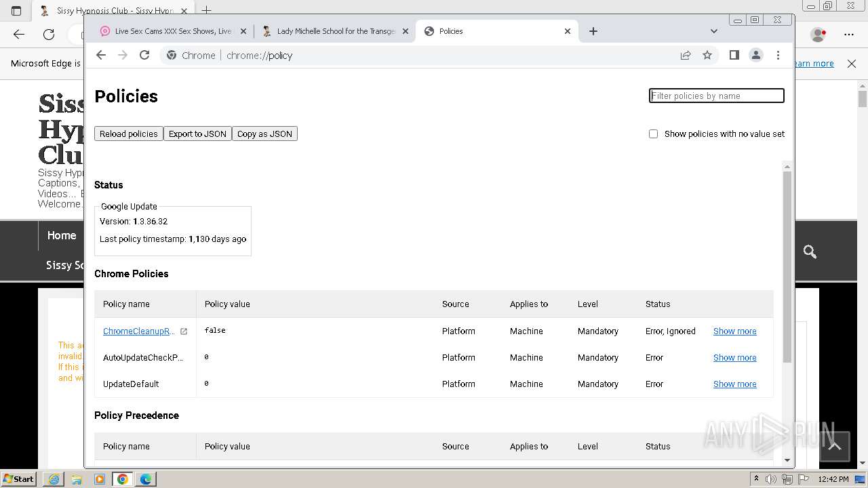The width and height of the screenshot is (868, 488).
Task: Click the share page icon in address bar
Action: click(x=686, y=56)
